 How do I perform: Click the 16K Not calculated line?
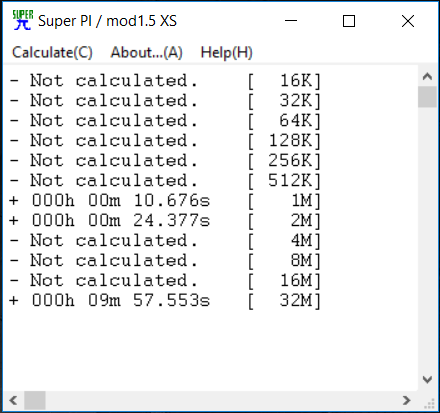[x=165, y=81]
